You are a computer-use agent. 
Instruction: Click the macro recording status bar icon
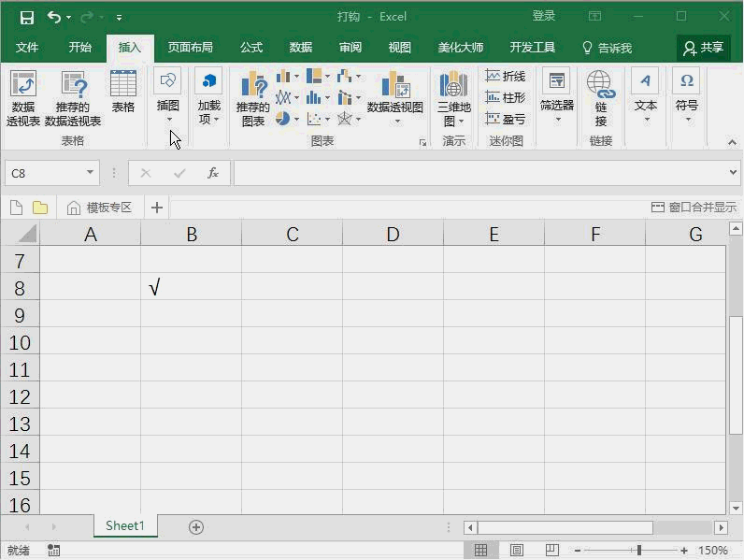pos(53,551)
